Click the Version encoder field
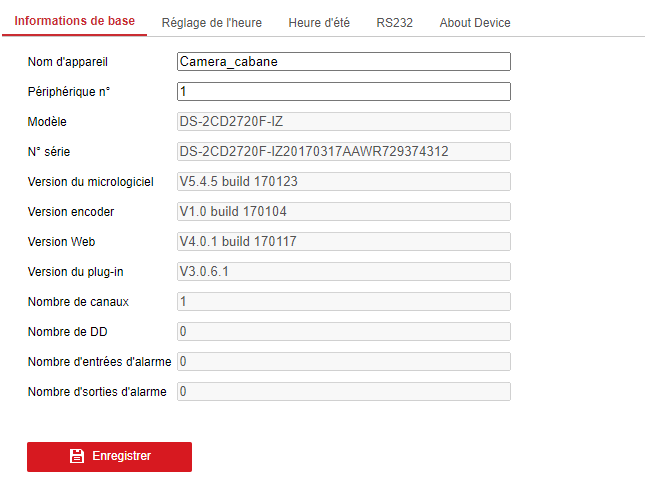This screenshot has height=490, width=645. 343,212
